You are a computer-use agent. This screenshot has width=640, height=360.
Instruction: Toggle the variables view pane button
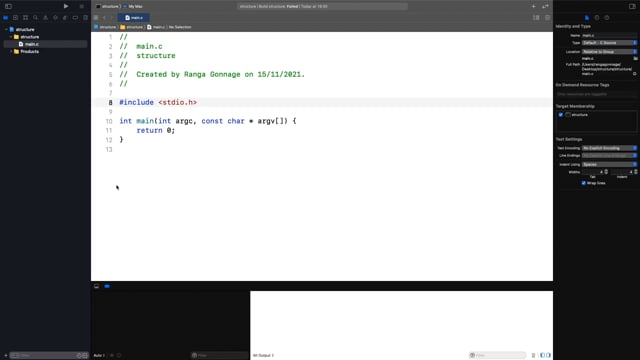[542, 356]
